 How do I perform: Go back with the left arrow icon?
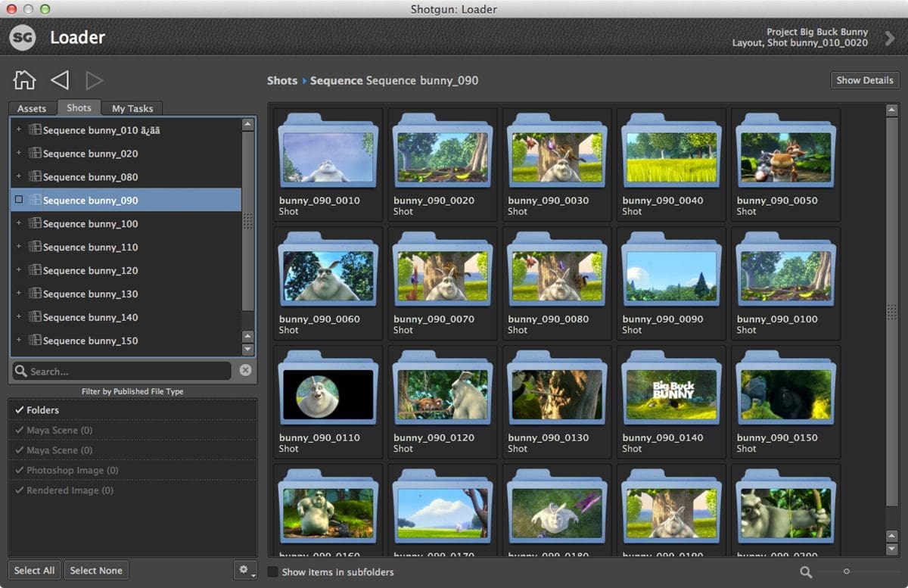pos(60,79)
